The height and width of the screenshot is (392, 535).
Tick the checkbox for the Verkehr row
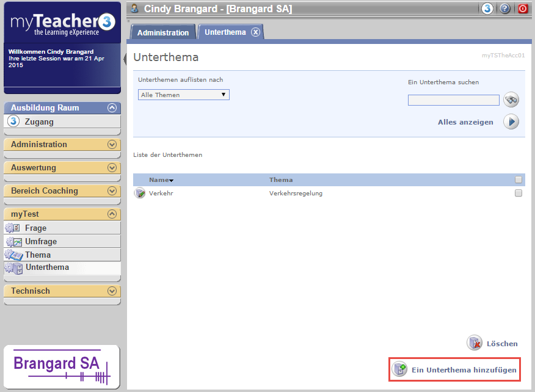tap(519, 193)
